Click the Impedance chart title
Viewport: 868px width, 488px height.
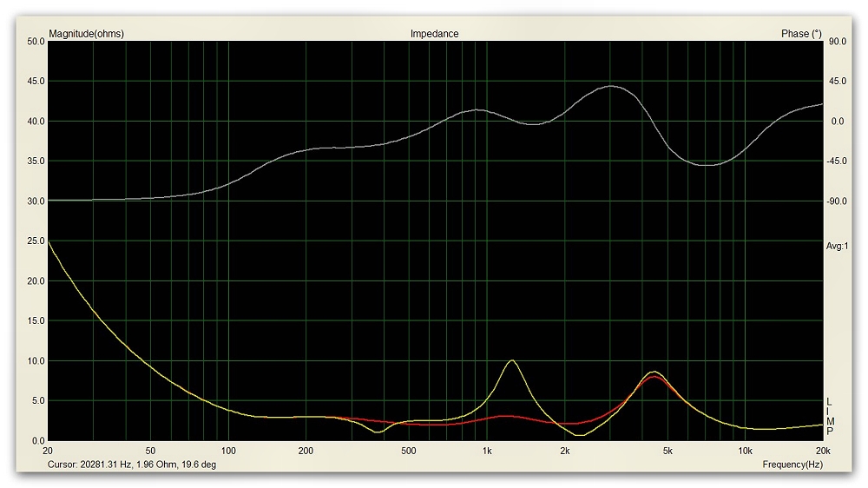pos(434,34)
